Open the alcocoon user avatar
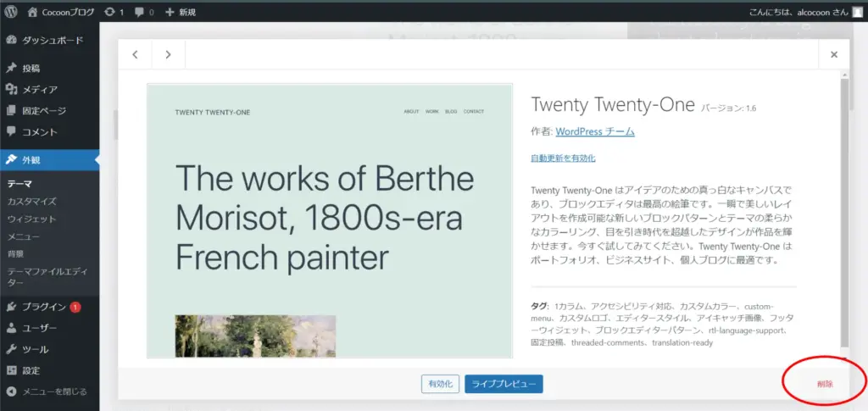The image size is (868, 411). point(857,12)
